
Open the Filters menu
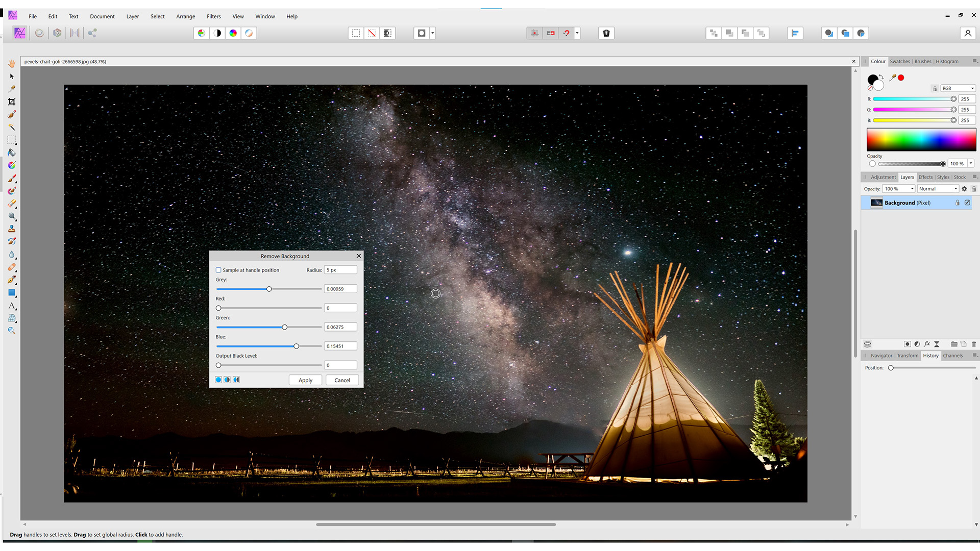[x=214, y=16]
